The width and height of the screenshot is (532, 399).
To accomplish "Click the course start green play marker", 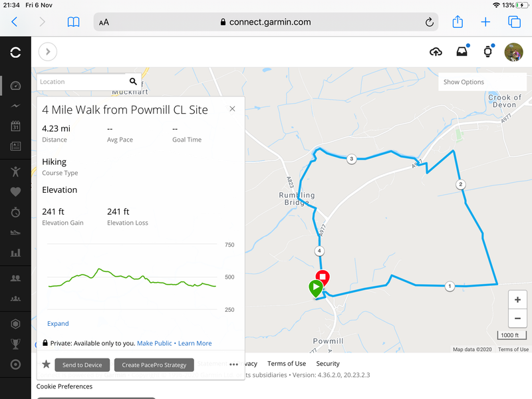I will 315,288.
